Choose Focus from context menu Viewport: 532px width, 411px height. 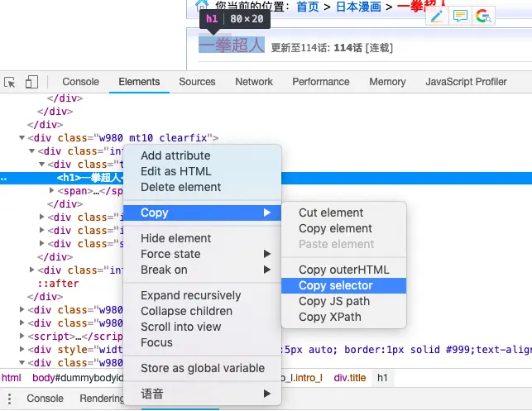(x=203, y=342)
